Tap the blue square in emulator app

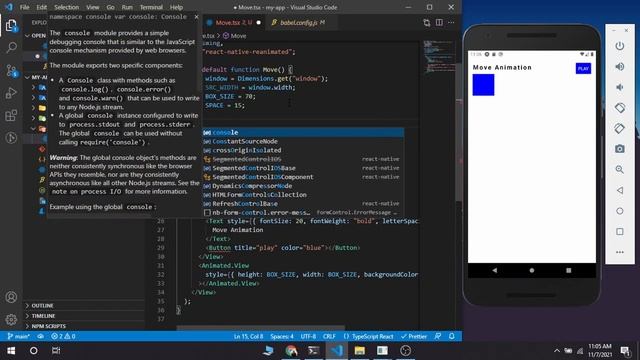tap(483, 85)
